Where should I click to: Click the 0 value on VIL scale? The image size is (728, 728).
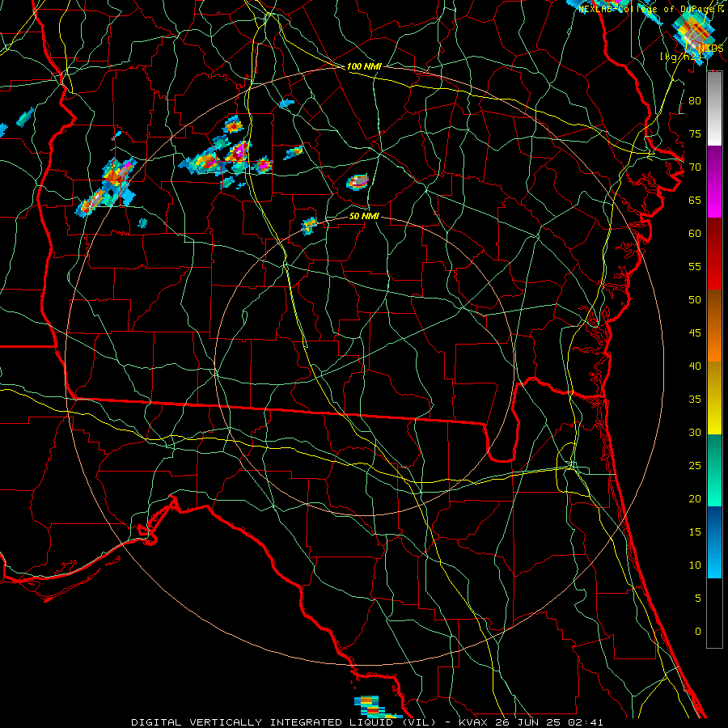coord(698,632)
